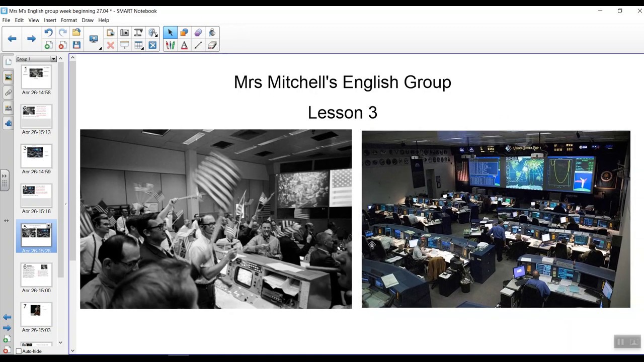Open the screen capture camera tool
644x362 pixels.
pyautogui.click(x=124, y=33)
